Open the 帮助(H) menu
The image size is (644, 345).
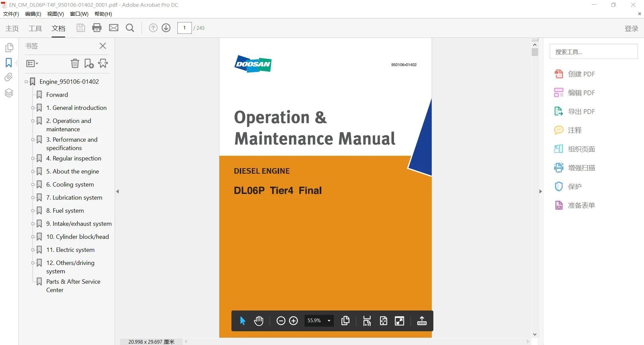click(103, 14)
